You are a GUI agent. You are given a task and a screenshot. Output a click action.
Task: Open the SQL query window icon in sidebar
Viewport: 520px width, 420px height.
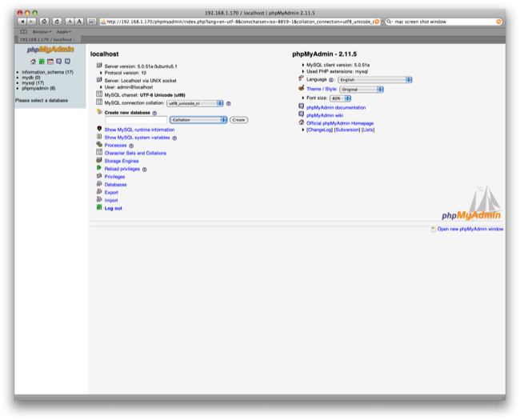click(50, 62)
